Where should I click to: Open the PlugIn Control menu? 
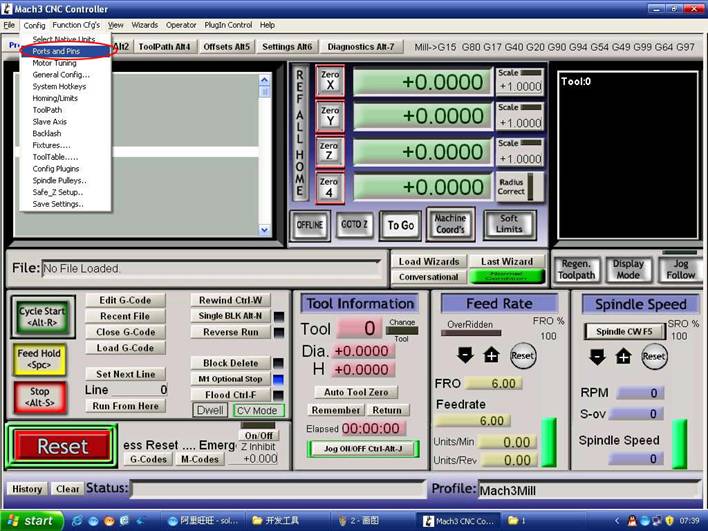click(x=229, y=24)
